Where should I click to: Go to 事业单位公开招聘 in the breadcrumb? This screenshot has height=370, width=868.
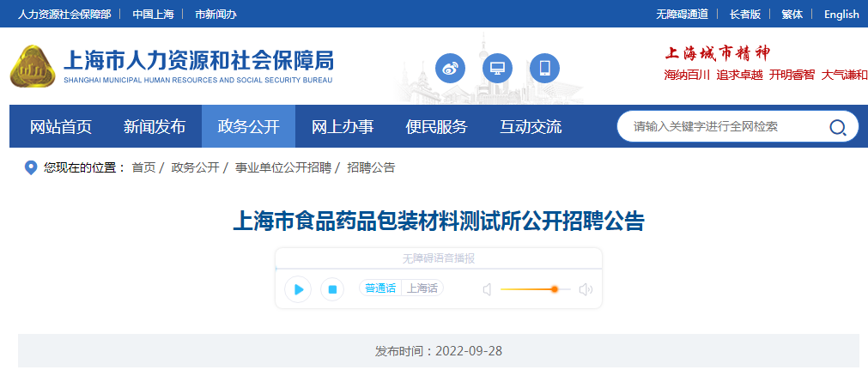(x=282, y=167)
